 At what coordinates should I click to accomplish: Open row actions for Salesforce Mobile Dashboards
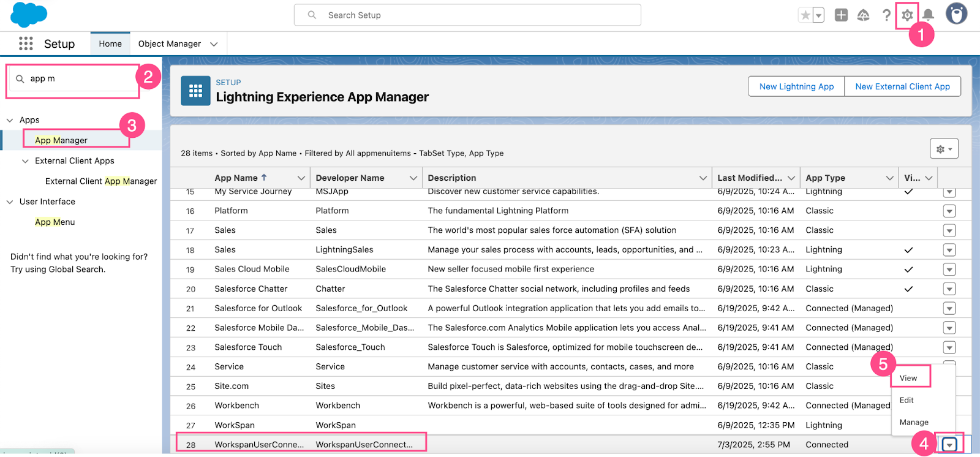[x=949, y=328]
